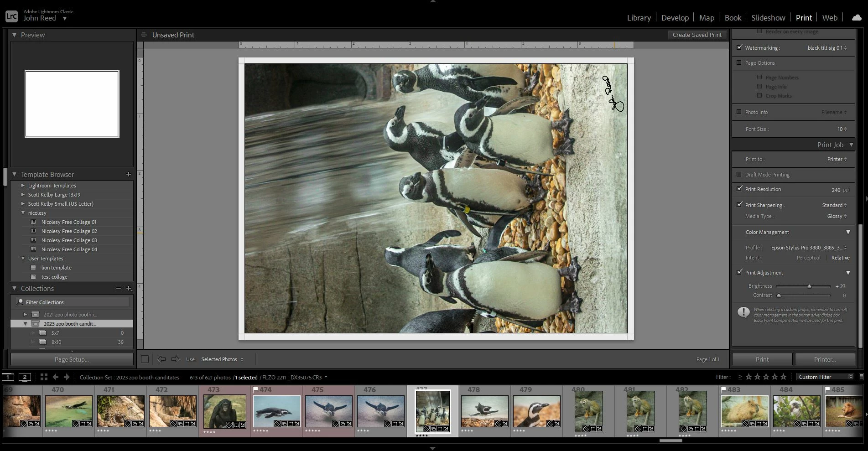Click the 8x10 collection icon

tap(43, 342)
